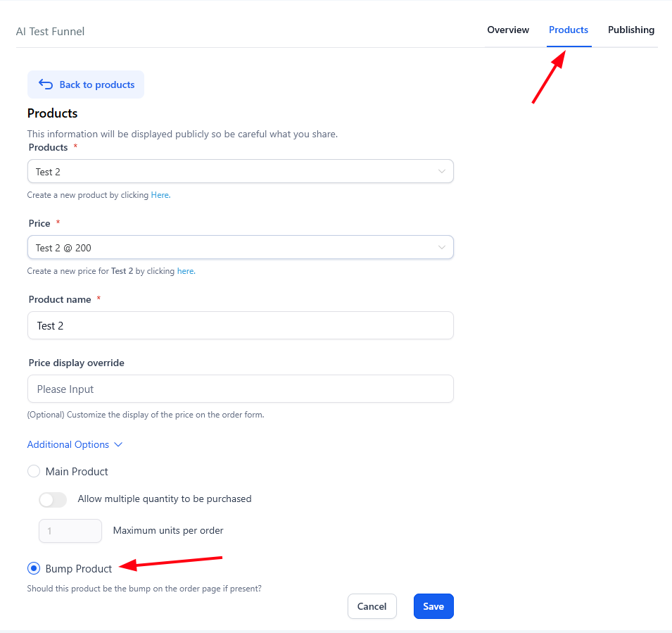This screenshot has width=672, height=633.
Task: Select the Bump Product radio button
Action: pos(34,568)
